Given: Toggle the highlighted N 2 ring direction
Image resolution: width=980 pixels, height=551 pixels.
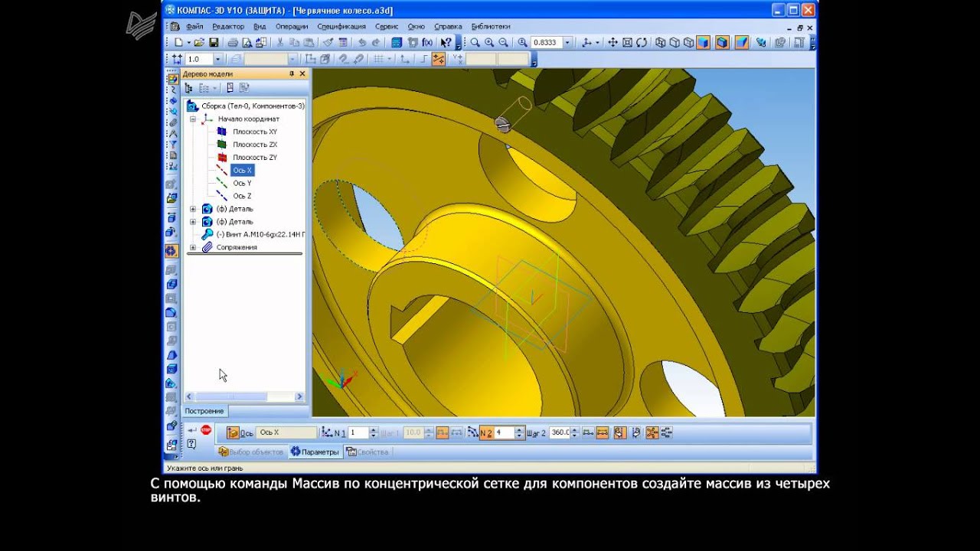Looking at the screenshot, I should click(486, 432).
